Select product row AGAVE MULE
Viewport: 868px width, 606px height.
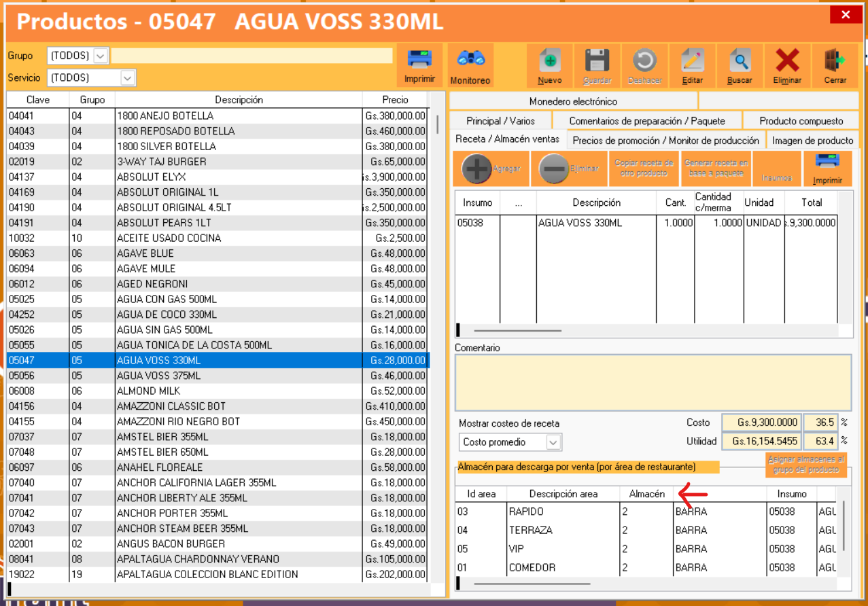(218, 268)
